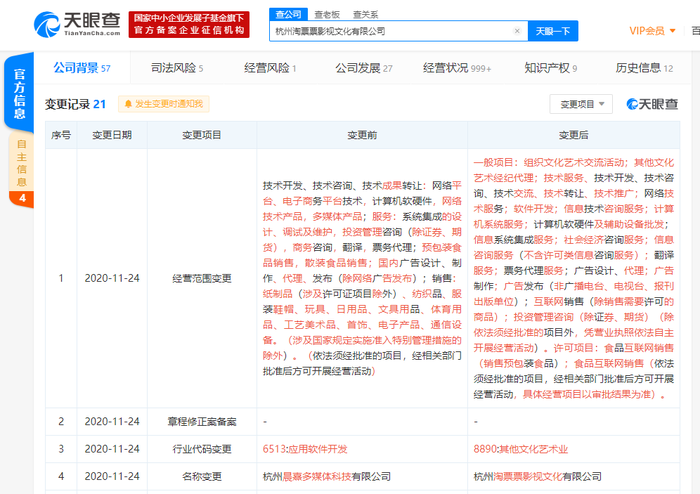
Task: Click the red 国家中小企业发展子基金 banner
Action: pos(189,25)
